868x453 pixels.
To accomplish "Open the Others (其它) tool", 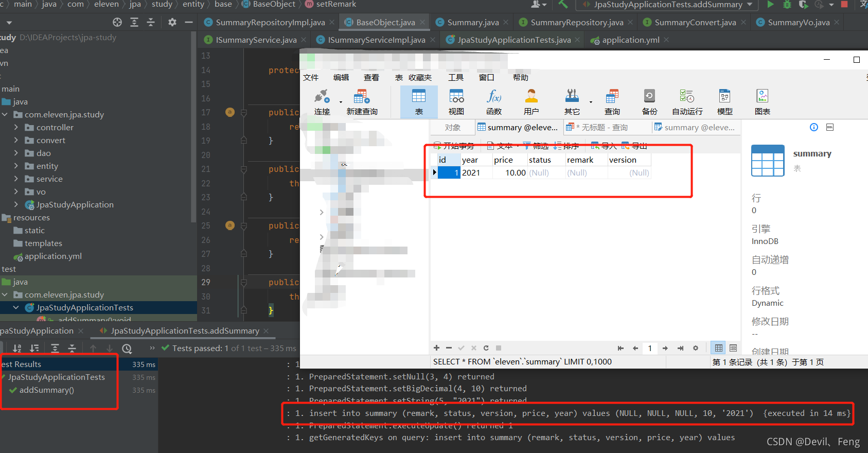I will click(572, 102).
